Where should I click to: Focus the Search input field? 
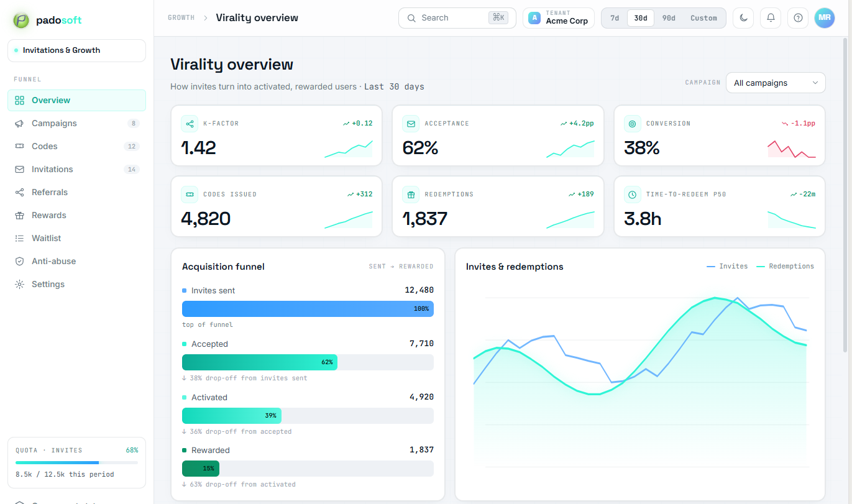pos(457,18)
